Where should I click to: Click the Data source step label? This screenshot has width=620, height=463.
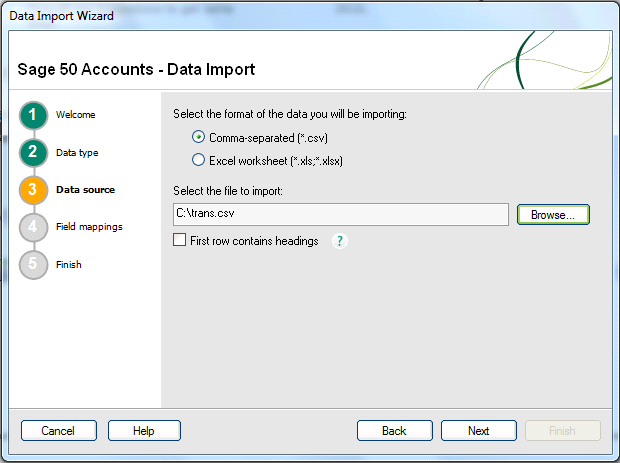pyautogui.click(x=85, y=189)
